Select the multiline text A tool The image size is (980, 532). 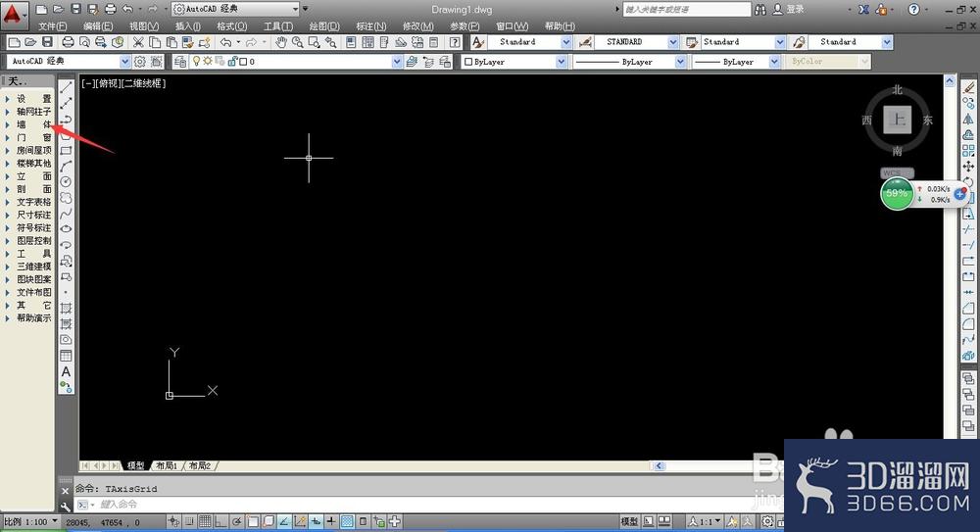[x=66, y=372]
